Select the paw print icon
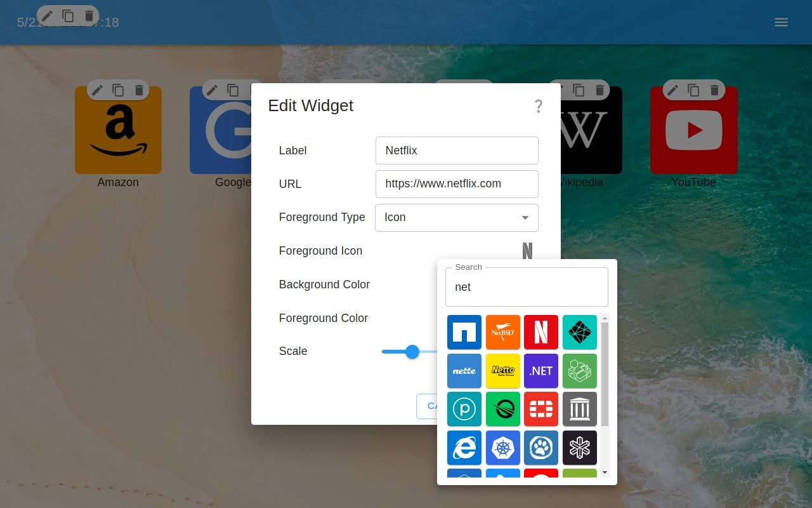 click(x=541, y=448)
